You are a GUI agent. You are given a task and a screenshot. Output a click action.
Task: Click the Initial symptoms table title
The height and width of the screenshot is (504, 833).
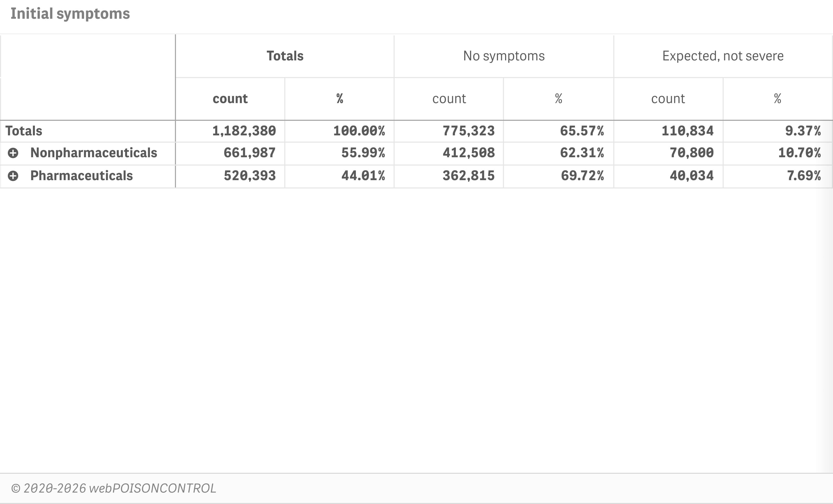[70, 14]
